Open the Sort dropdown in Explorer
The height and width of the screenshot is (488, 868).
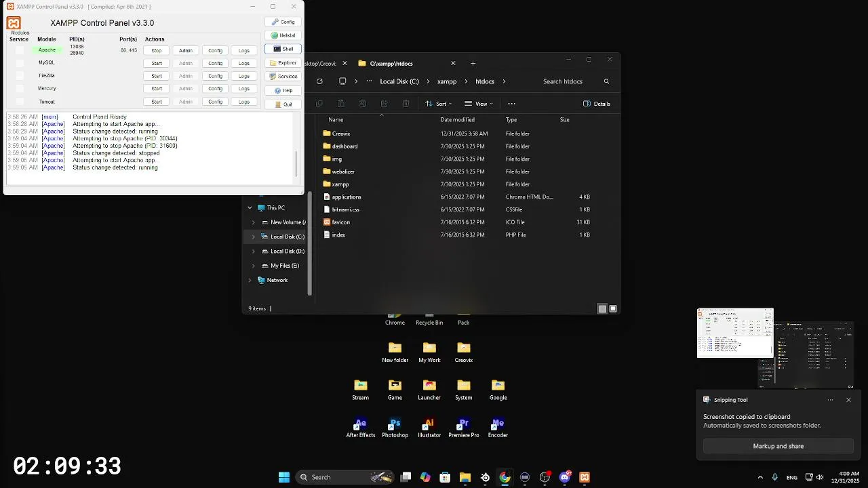439,104
